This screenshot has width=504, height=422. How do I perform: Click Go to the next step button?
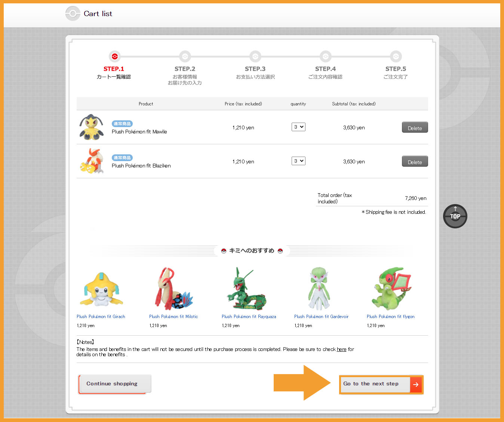coord(381,385)
